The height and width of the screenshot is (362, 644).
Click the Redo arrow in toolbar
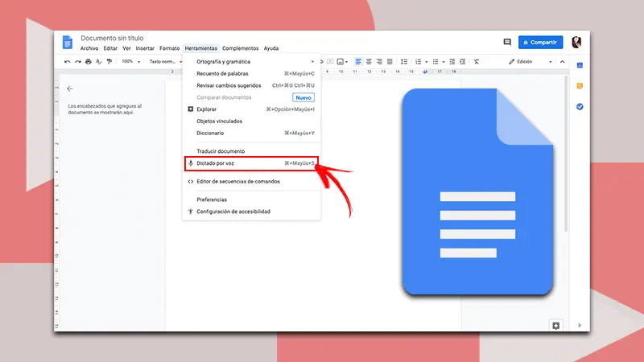(77, 62)
